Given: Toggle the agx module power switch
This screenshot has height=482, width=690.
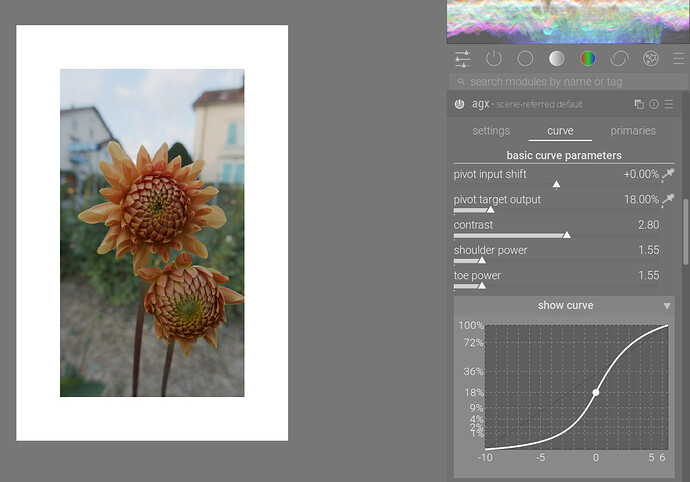Looking at the screenshot, I should (460, 104).
